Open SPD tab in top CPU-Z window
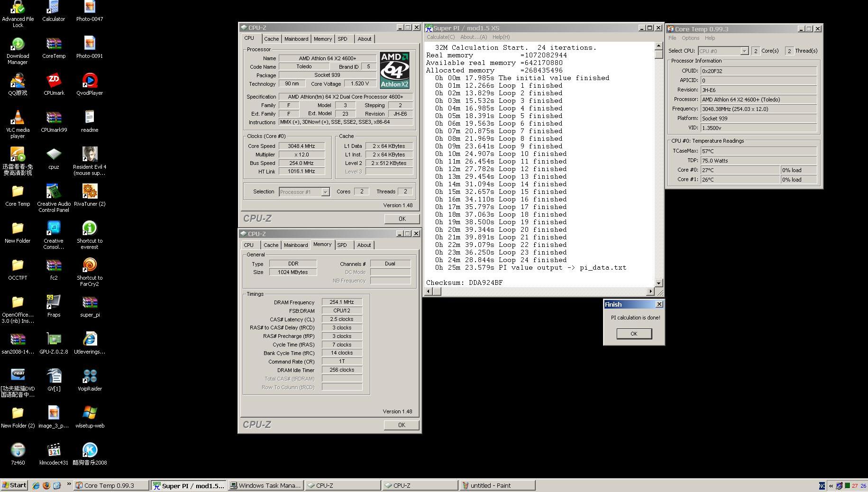 pos(342,39)
